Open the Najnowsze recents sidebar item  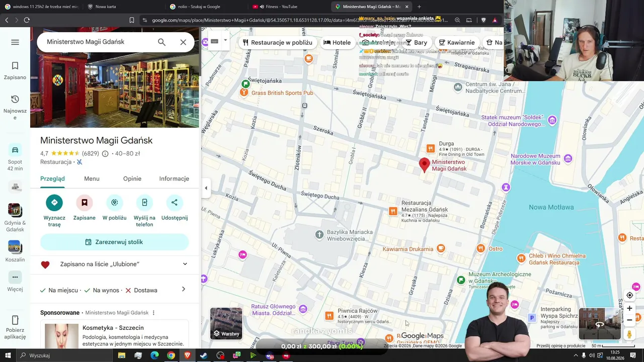(15, 108)
